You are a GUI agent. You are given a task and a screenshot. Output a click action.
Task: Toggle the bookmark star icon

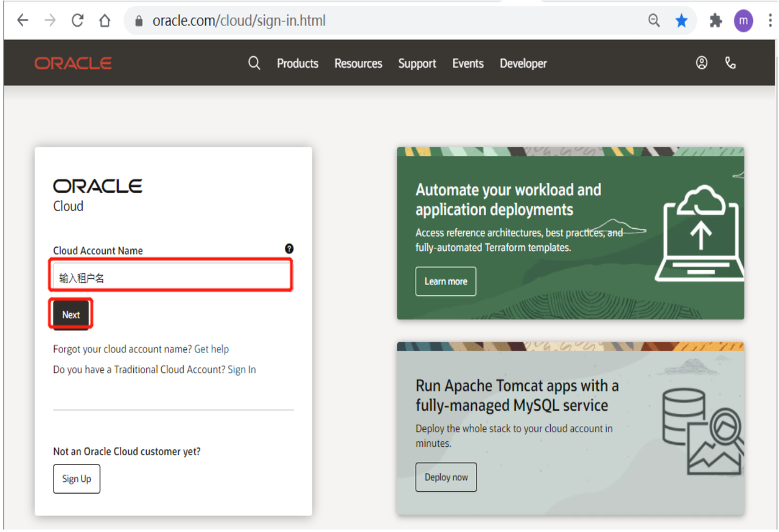(681, 21)
